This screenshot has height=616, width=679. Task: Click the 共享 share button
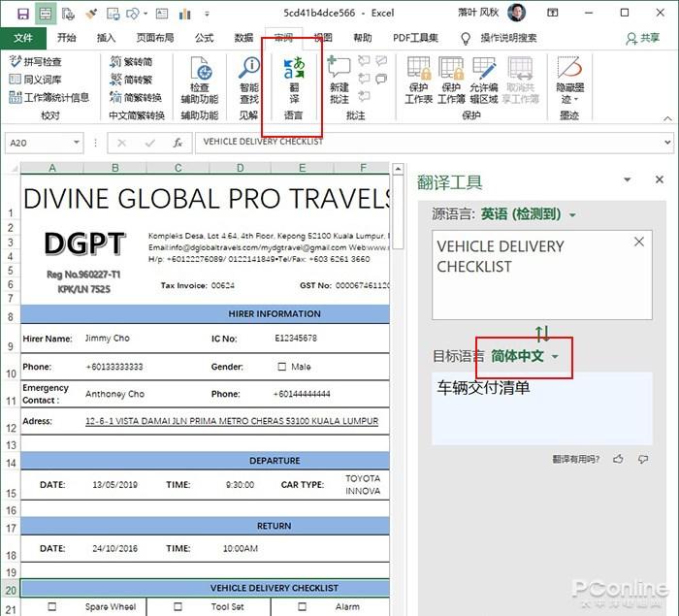pos(643,38)
